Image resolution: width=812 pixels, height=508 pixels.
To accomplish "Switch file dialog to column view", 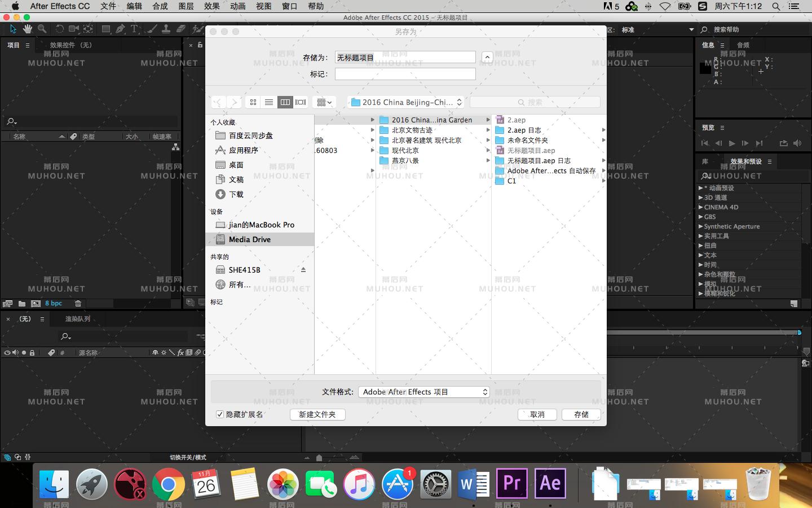I will 285,102.
